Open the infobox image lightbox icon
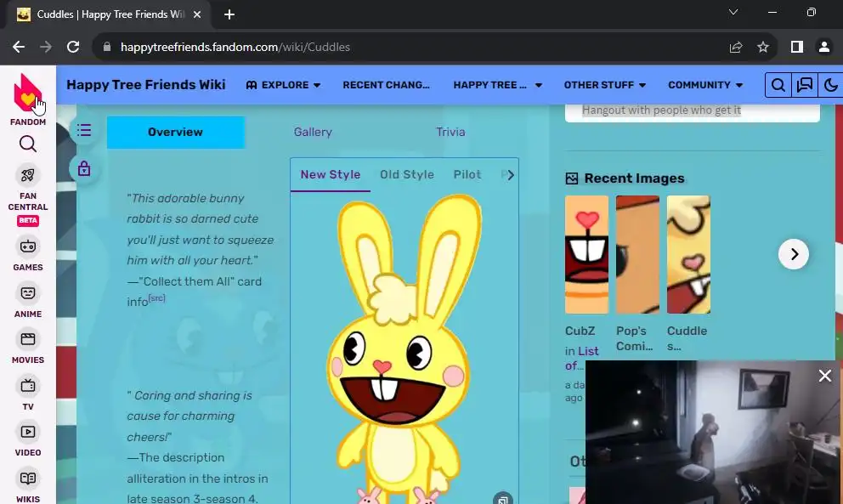The image size is (843, 504). tap(503, 499)
